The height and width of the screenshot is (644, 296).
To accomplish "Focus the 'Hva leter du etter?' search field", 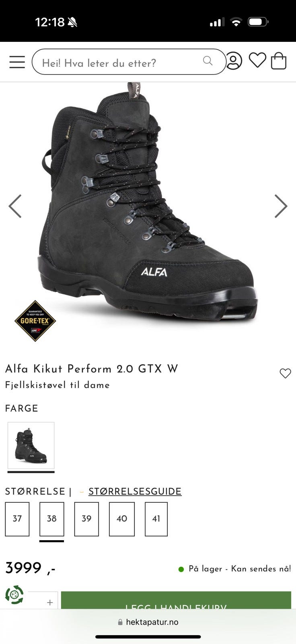I will point(129,62).
